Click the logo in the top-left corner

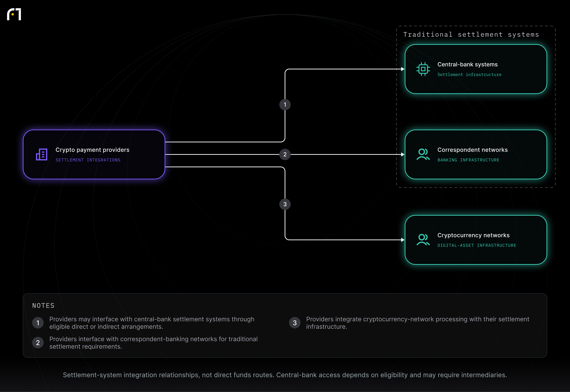pyautogui.click(x=14, y=14)
